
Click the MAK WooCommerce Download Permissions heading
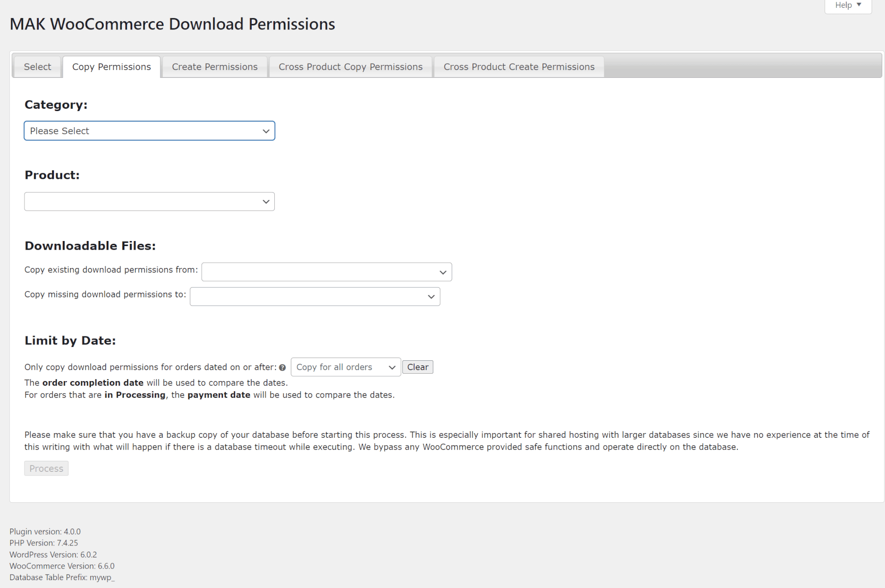172,24
